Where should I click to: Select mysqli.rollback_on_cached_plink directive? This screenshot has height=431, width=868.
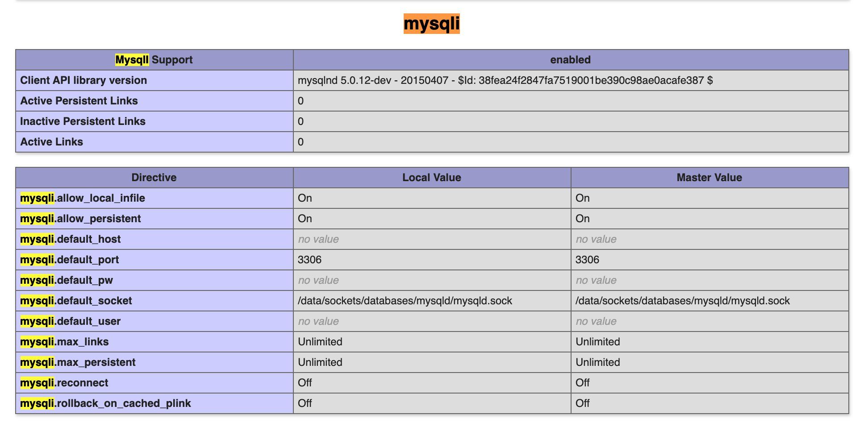(105, 403)
